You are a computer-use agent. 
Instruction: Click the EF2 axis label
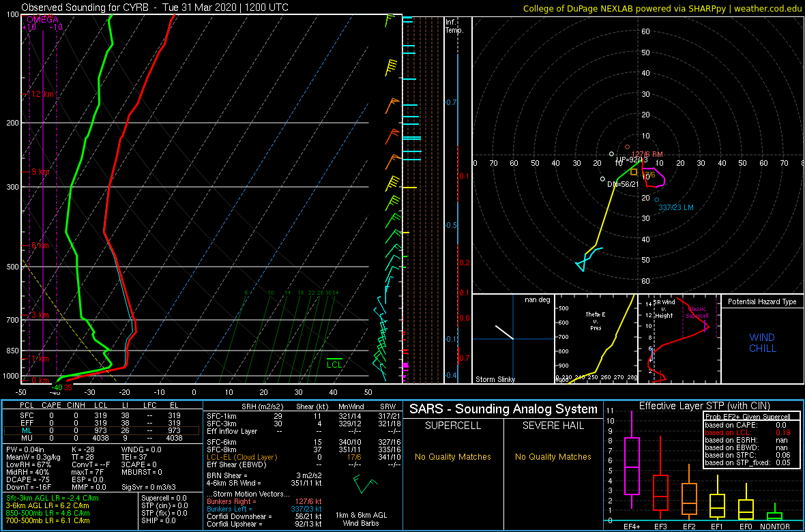pyautogui.click(x=689, y=527)
